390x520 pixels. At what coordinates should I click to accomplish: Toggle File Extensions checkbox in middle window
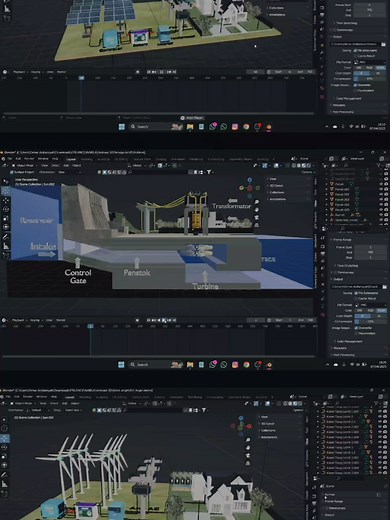[355, 293]
